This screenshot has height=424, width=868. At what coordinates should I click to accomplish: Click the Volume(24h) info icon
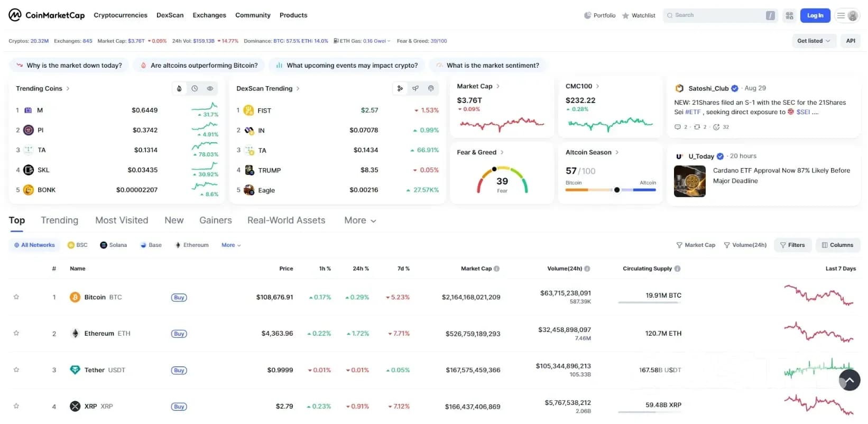tap(587, 269)
